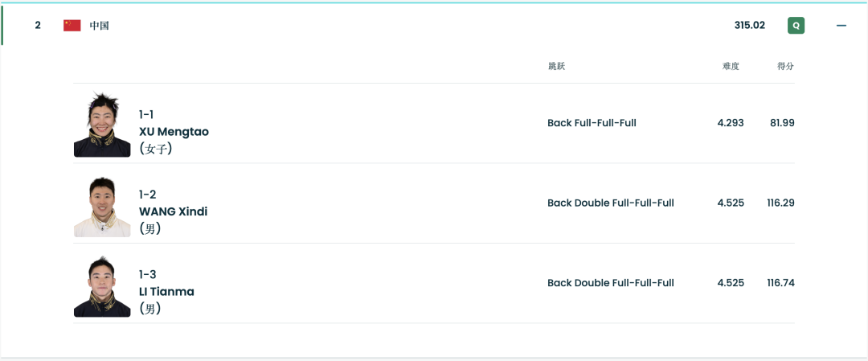Open WANG Xindi's athlete profile
Screen dimensions: 868x361
coord(173,211)
